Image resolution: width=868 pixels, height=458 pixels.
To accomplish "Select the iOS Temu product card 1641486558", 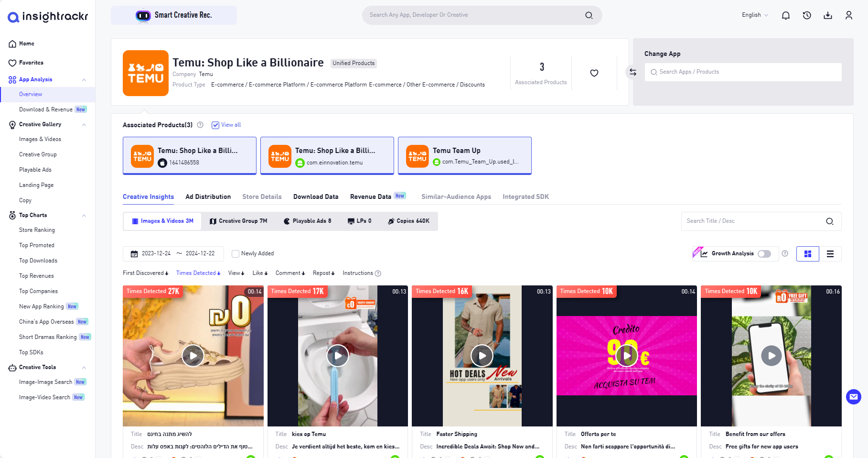I will tap(190, 156).
